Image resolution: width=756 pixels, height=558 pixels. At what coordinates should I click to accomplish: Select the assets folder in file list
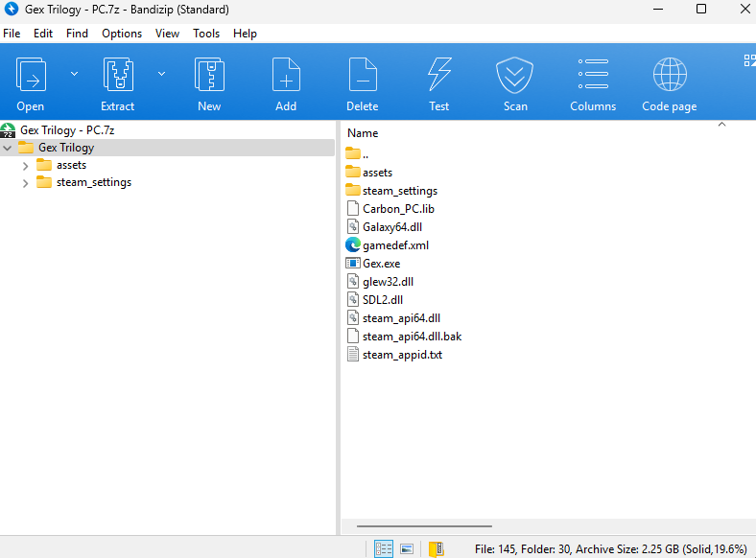[x=377, y=173]
